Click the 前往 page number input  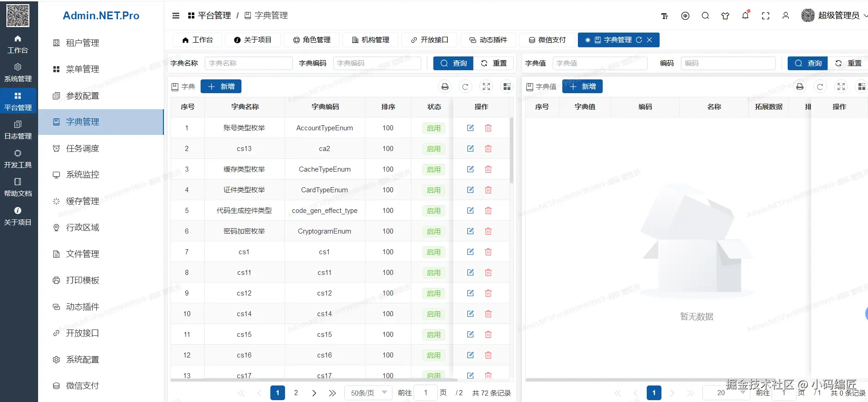tap(426, 393)
